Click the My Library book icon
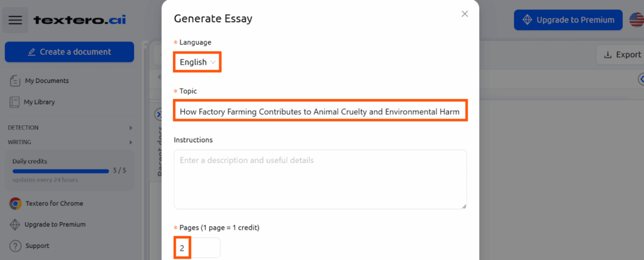 coord(14,102)
